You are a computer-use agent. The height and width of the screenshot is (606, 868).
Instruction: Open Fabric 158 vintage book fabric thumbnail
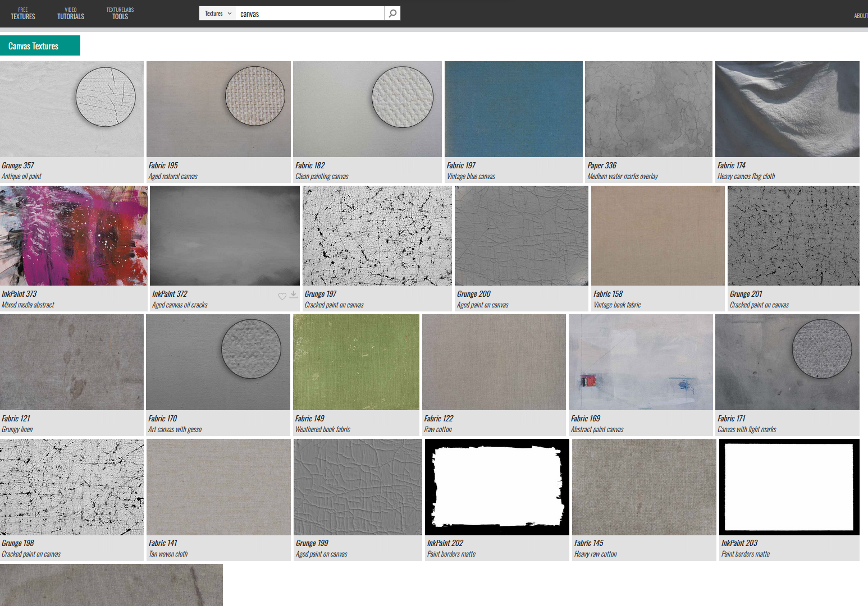[658, 236]
